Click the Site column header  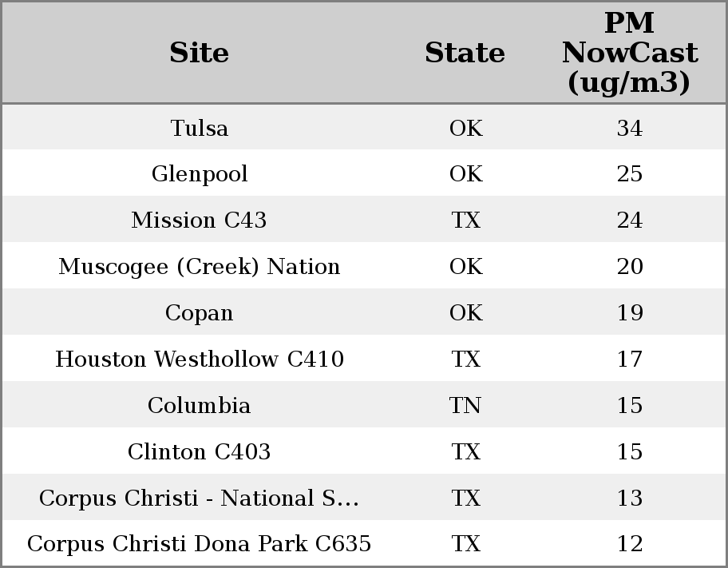[x=199, y=54]
